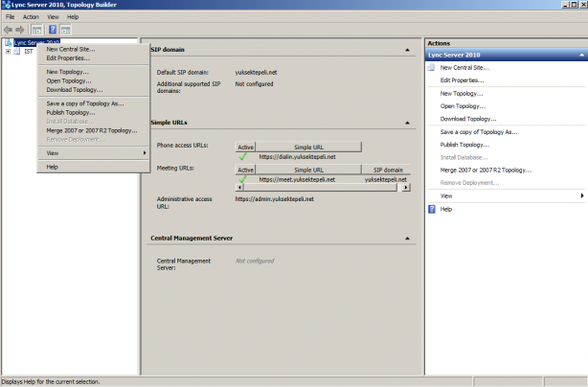Choose Merge 2007 or 2007 R2 Topology in context menu
Screen dimensions: 588x387
tap(93, 130)
